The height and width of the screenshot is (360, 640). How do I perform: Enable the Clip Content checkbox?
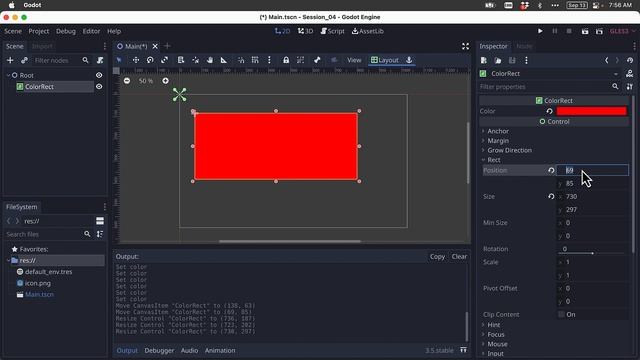562,314
